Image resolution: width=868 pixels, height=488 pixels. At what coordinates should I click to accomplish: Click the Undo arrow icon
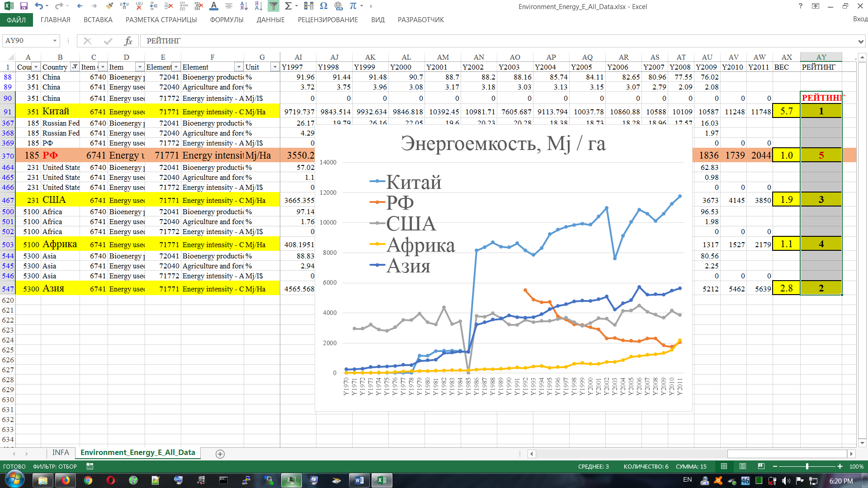pos(38,6)
